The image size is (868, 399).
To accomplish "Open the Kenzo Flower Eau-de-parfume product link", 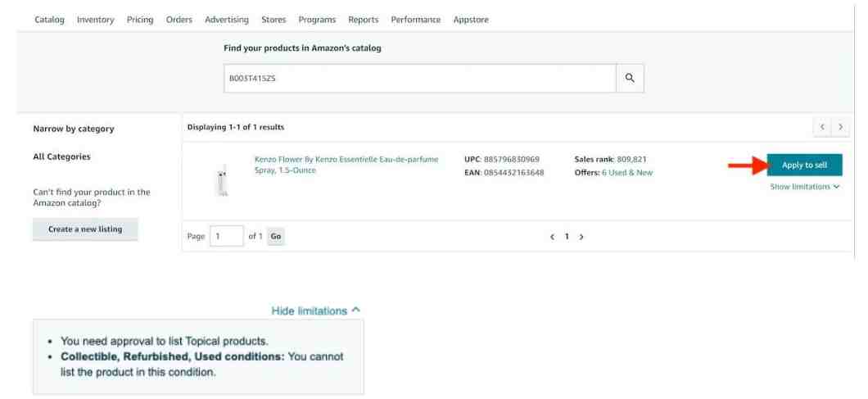I will click(x=346, y=165).
